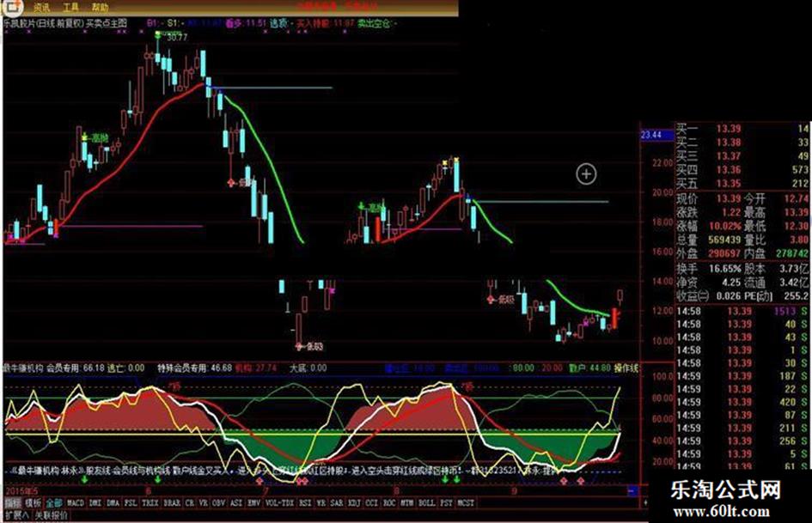Click the blue minus button on timeline
Viewport: 812px width, 523px height.
[632, 490]
